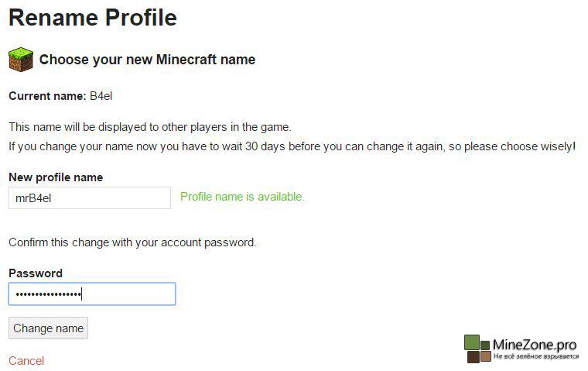Click the 'Profile name is available.' message
This screenshot has width=588, height=371.
[x=242, y=198]
